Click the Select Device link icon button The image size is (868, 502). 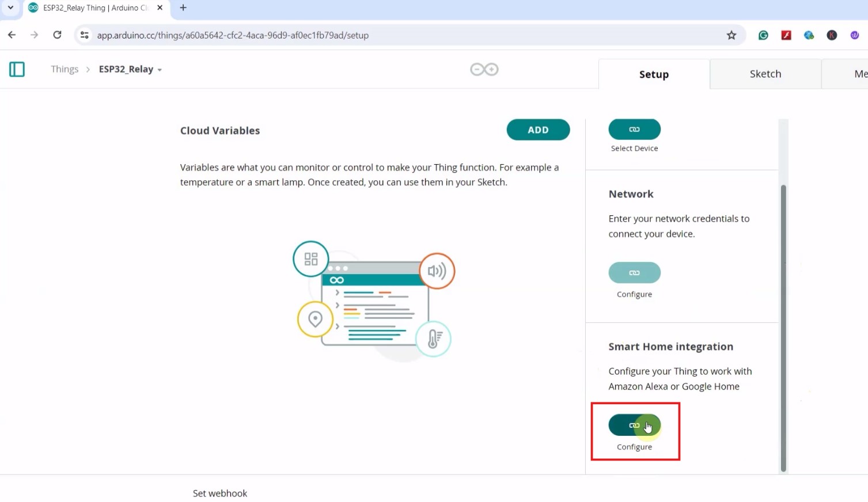pyautogui.click(x=634, y=130)
